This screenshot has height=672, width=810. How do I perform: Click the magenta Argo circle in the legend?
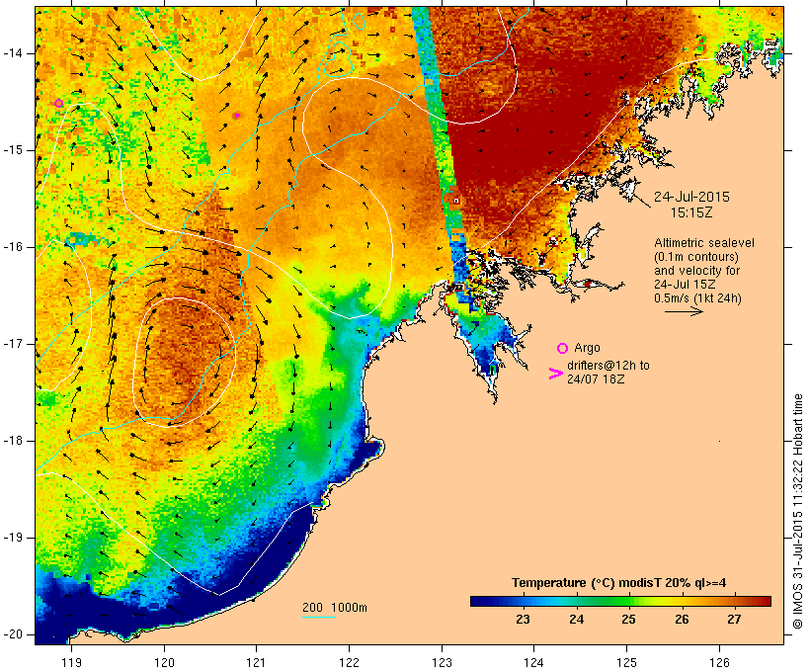[562, 349]
